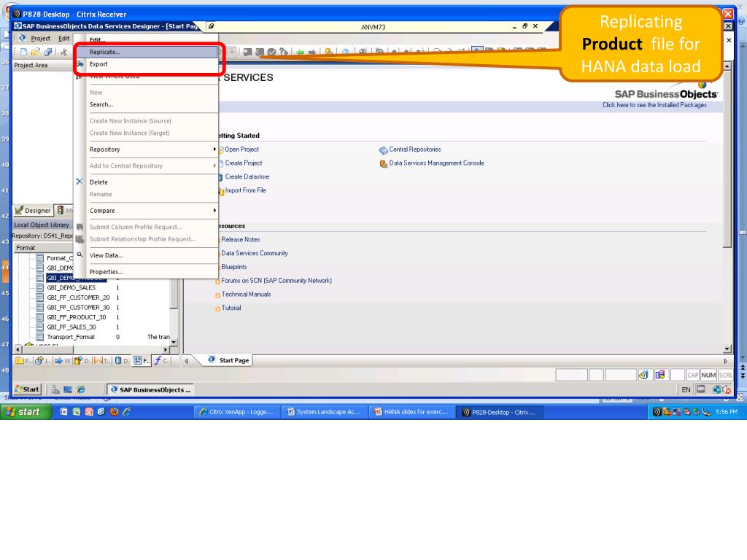Click Delete in the context menu

click(147, 182)
